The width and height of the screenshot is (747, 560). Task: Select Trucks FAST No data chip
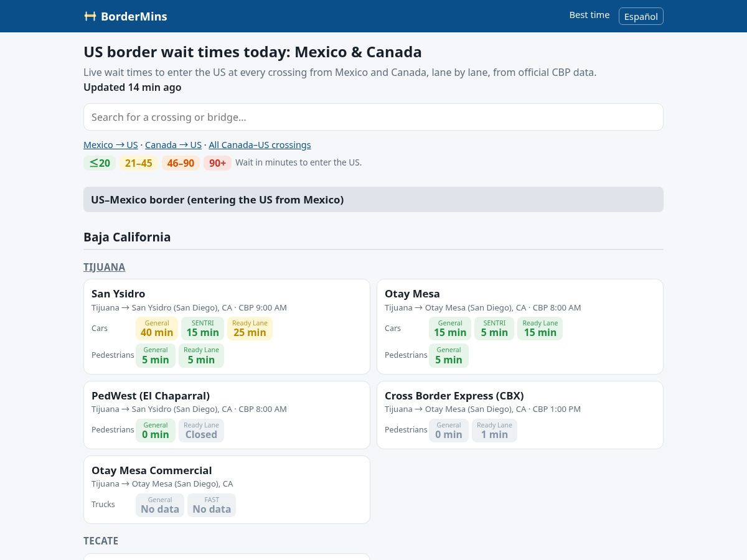point(212,505)
